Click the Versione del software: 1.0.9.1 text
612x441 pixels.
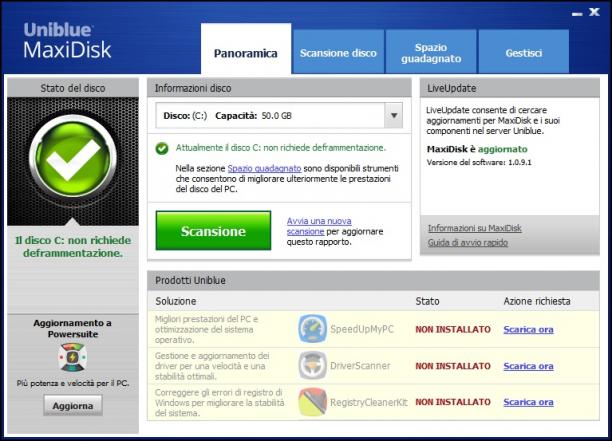[479, 162]
